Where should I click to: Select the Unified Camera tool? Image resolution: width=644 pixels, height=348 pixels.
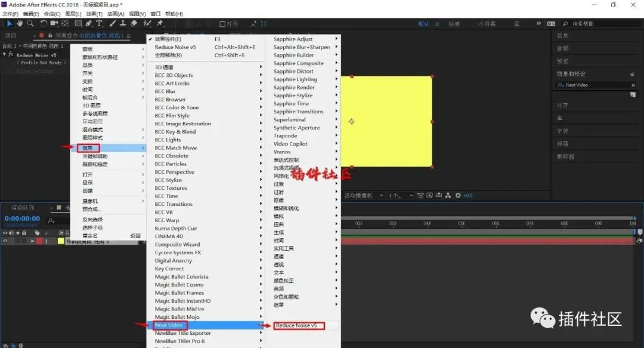[54, 23]
